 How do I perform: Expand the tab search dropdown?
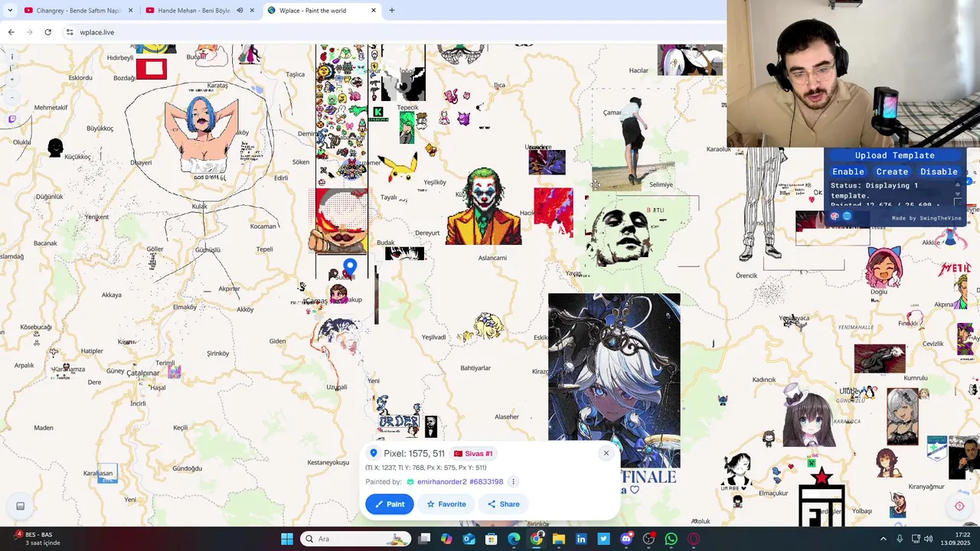[x=11, y=11]
